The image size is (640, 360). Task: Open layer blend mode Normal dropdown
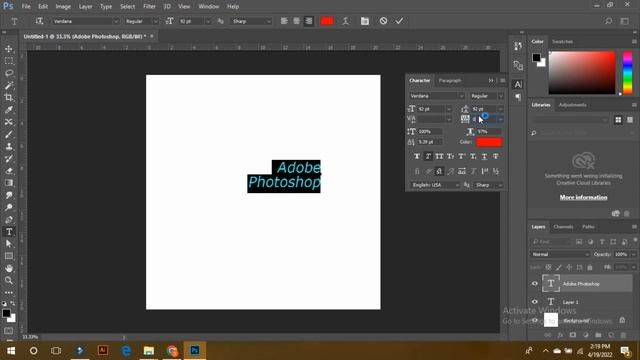[x=560, y=254]
